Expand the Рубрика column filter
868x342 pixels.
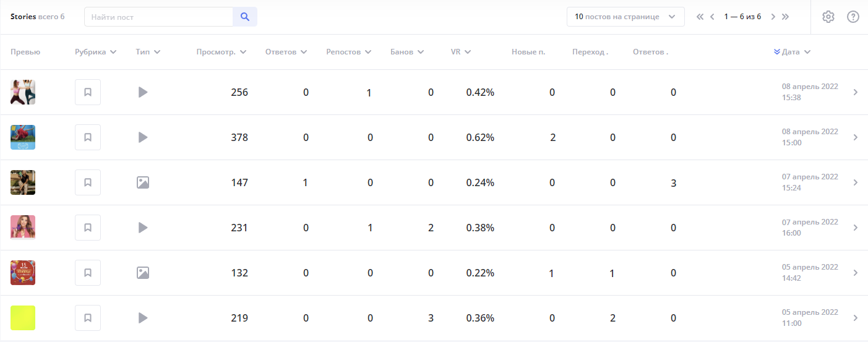[96, 52]
